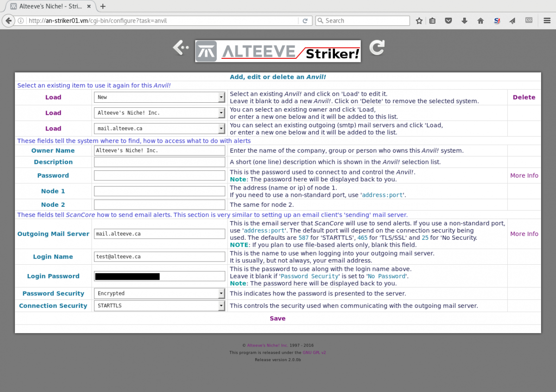Open More Info for Outgoing Mail Server
The height and width of the screenshot is (392, 556).
524,234
